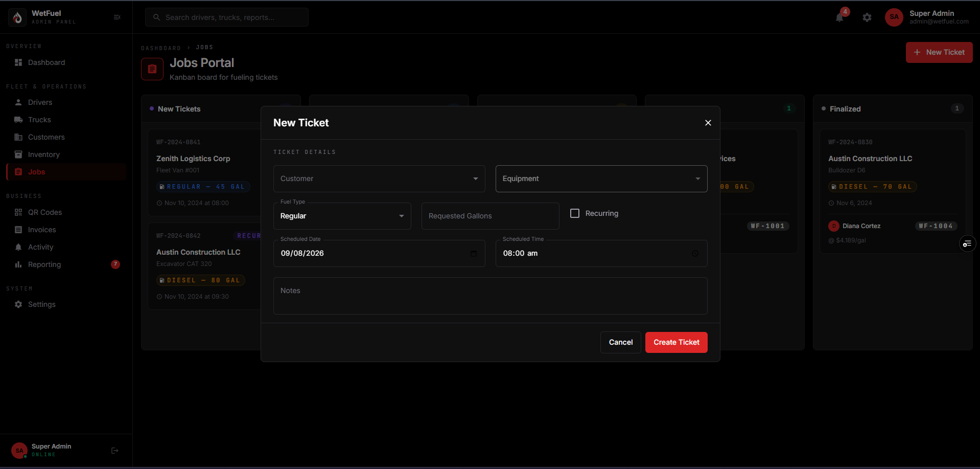Expand the Fuel Type dropdown
The height and width of the screenshot is (469, 980).
pos(342,216)
